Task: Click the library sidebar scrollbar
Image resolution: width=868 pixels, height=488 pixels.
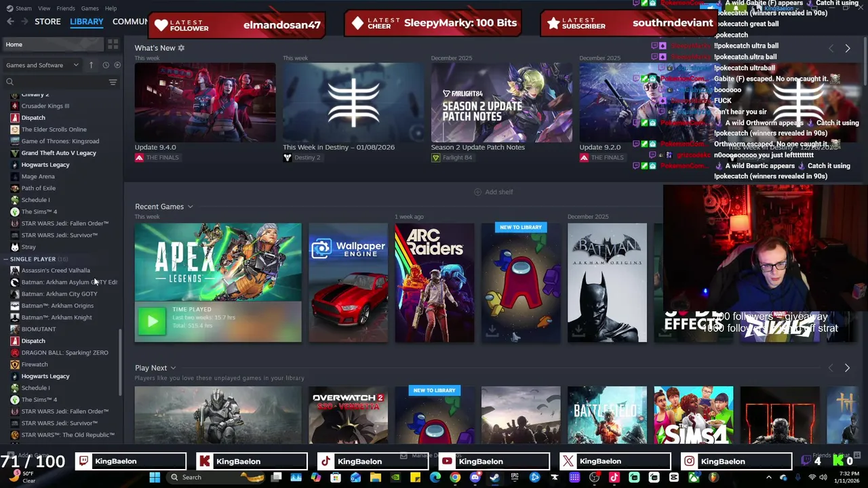Action: point(121,363)
